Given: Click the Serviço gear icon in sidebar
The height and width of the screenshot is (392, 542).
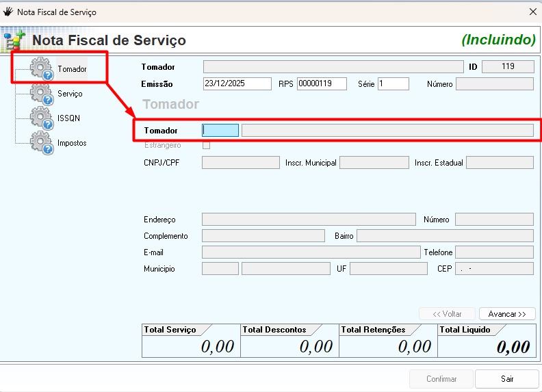Looking at the screenshot, I should pos(42,94).
